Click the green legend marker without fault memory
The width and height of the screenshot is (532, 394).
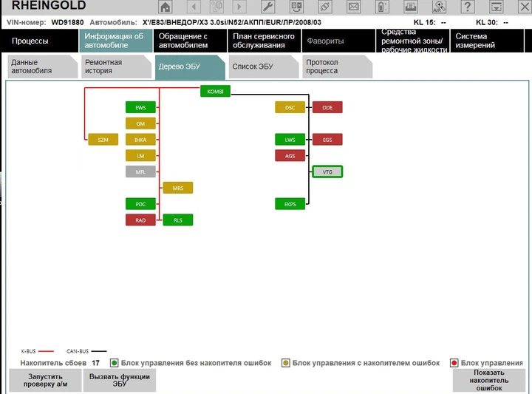click(115, 363)
